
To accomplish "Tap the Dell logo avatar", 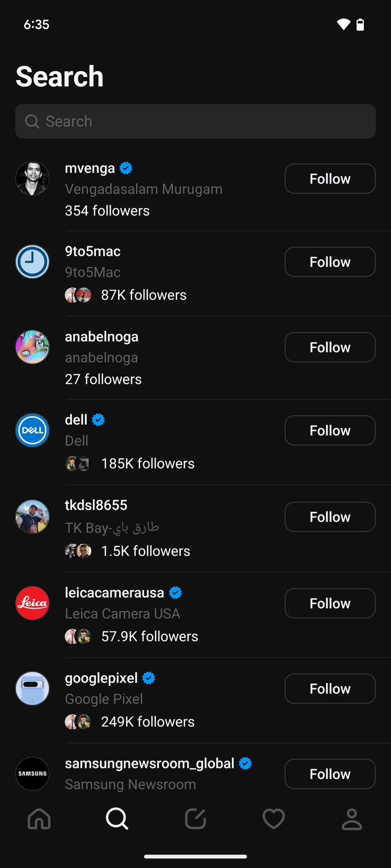I will click(x=33, y=430).
